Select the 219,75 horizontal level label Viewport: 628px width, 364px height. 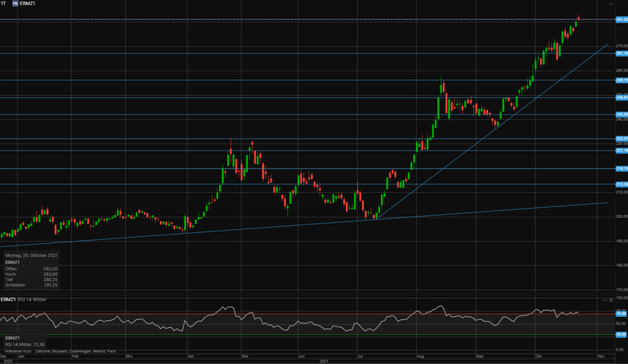point(620,169)
